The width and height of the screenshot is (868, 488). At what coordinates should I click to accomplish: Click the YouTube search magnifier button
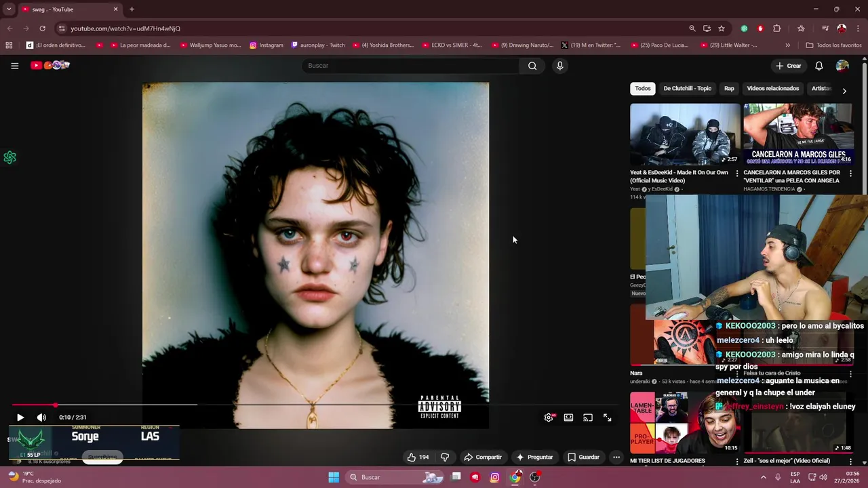pyautogui.click(x=532, y=66)
